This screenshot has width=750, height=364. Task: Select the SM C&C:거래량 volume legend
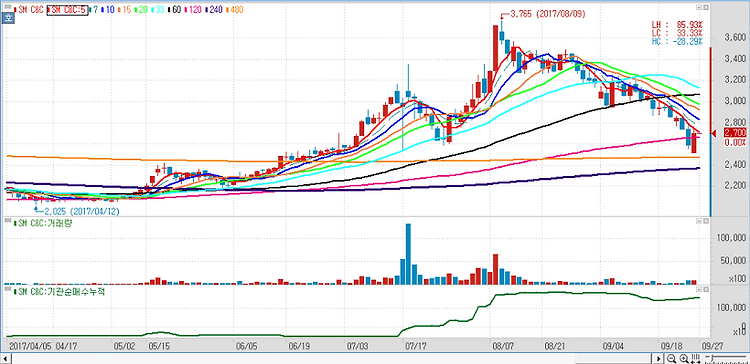tap(44, 223)
